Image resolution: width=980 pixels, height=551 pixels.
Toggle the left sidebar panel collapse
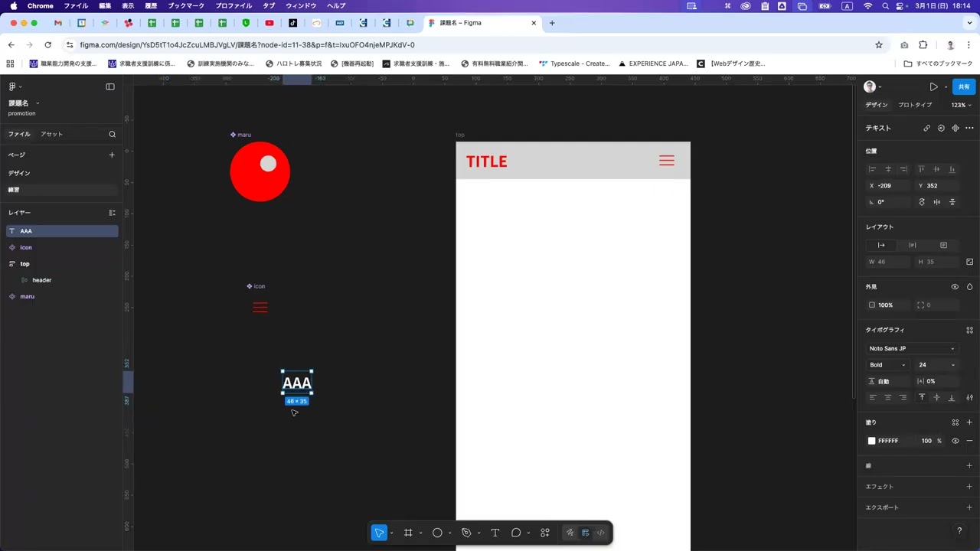pyautogui.click(x=110, y=86)
